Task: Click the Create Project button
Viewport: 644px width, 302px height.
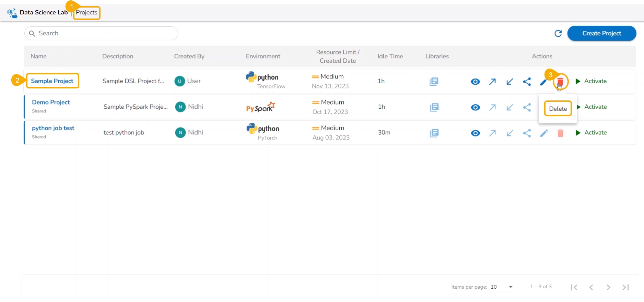Action: tap(601, 33)
